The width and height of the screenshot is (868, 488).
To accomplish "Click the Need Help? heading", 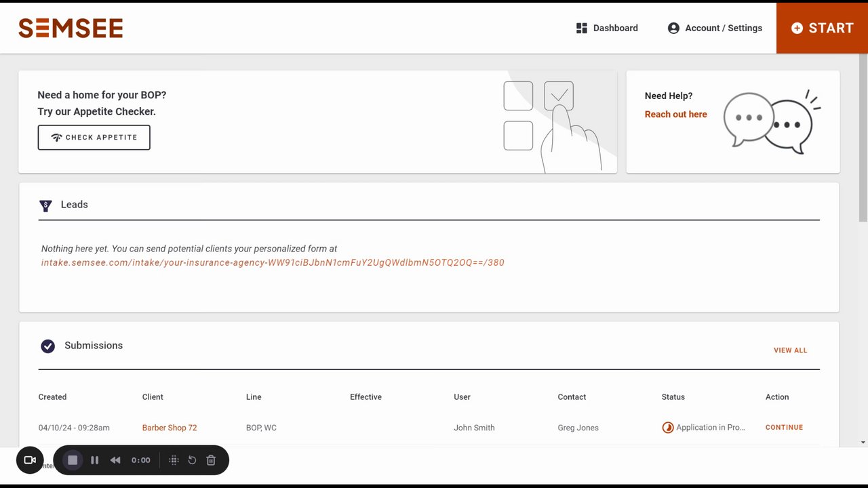I will tap(669, 96).
